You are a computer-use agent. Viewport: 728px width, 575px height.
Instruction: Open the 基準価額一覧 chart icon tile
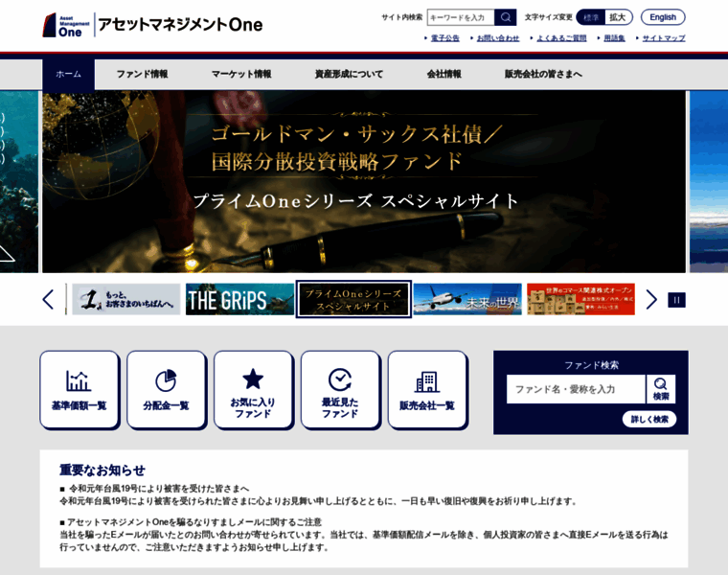click(x=80, y=390)
